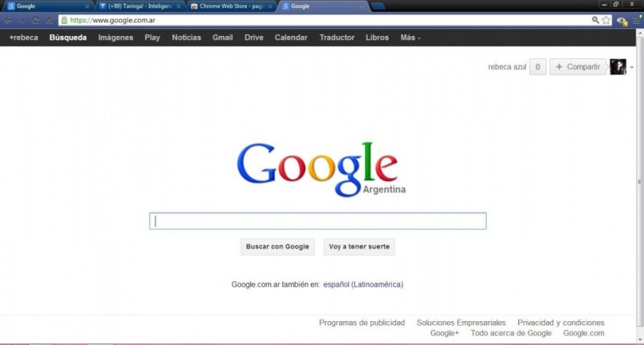Open the account dropdown arrow beside avatar

[x=632, y=67]
